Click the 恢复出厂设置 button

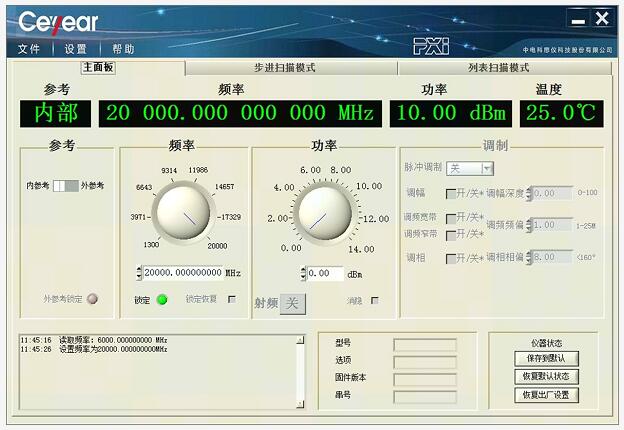tap(547, 394)
